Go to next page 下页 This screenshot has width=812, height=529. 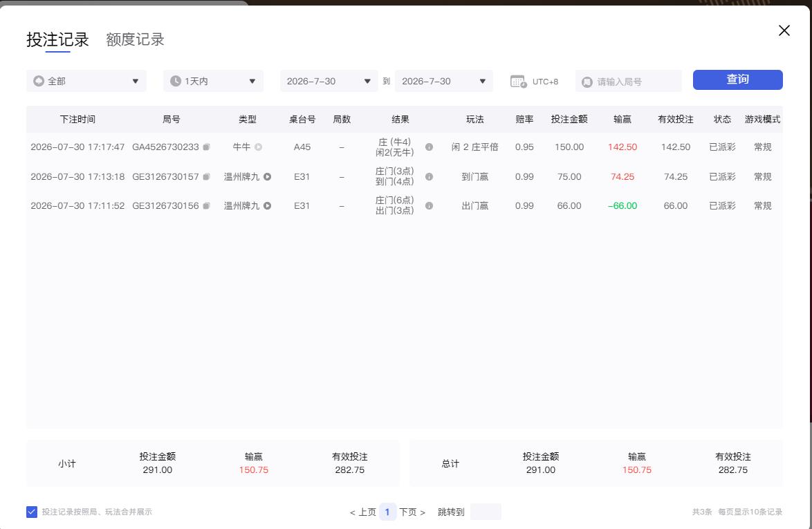(x=412, y=512)
